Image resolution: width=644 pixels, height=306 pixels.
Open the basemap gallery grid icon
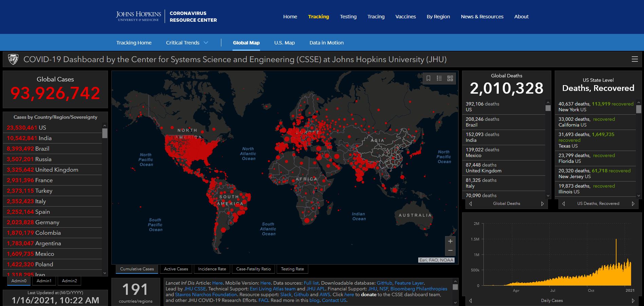click(x=450, y=78)
